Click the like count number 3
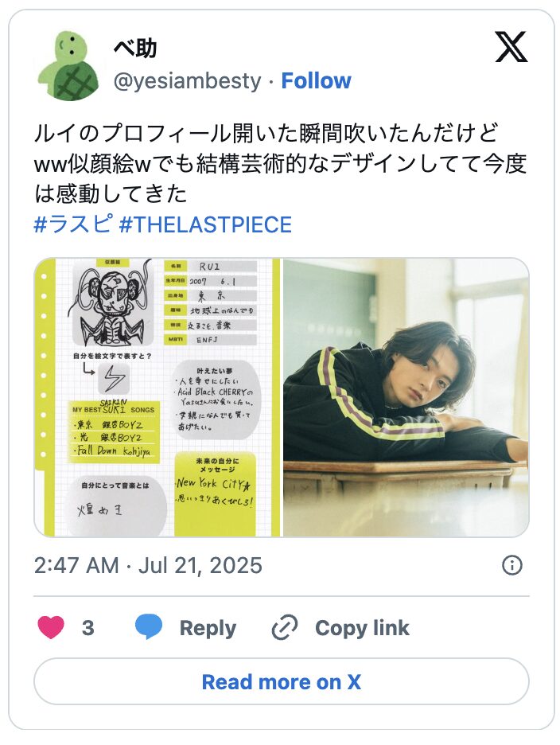 [x=87, y=628]
